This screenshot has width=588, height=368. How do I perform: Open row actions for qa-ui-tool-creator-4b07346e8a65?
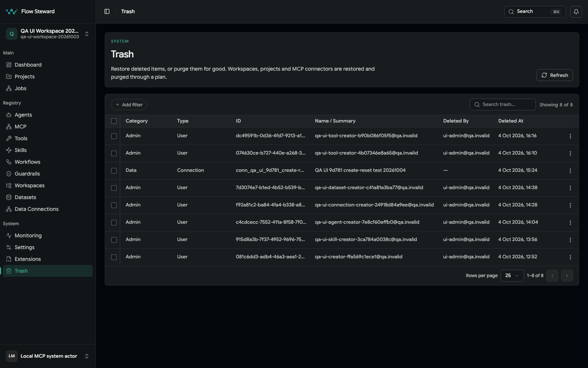tap(570, 153)
